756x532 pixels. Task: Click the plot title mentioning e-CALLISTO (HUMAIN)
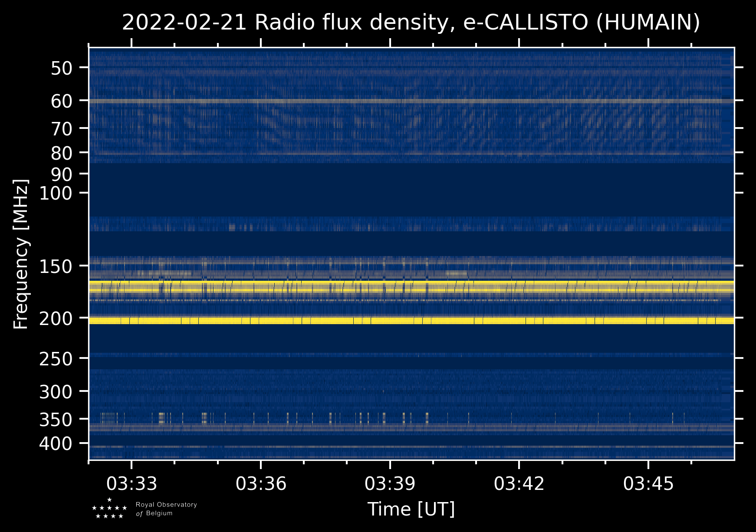click(411, 23)
